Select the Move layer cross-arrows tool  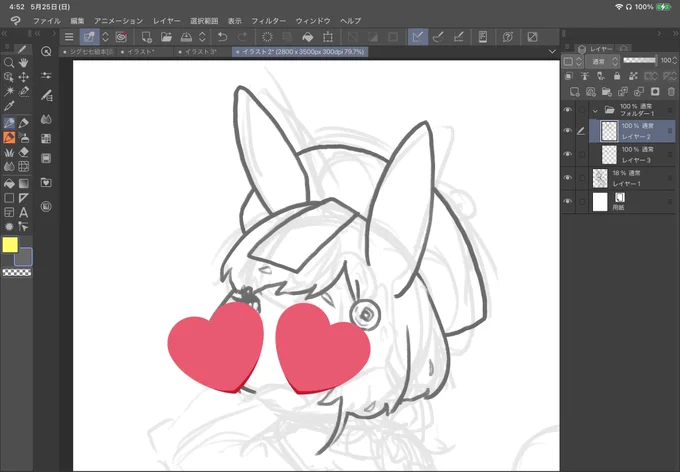pyautogui.click(x=23, y=77)
